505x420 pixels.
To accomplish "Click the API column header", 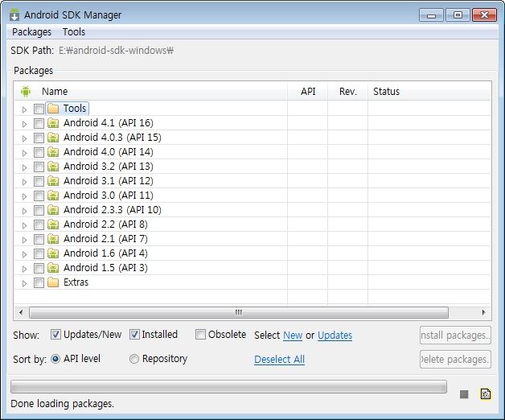I will click(x=308, y=92).
